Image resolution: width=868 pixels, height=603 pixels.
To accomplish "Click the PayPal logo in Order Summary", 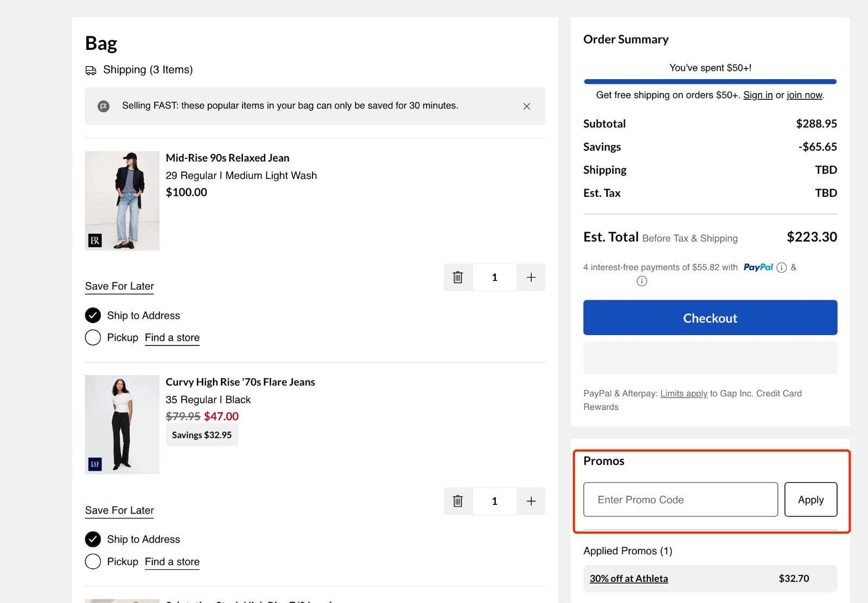I will point(758,267).
